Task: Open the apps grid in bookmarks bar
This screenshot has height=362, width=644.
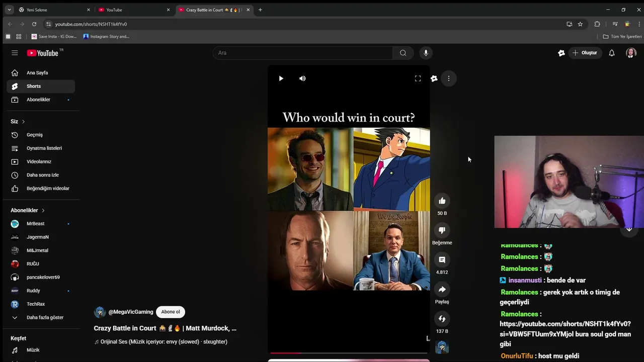Action: [x=19, y=36]
